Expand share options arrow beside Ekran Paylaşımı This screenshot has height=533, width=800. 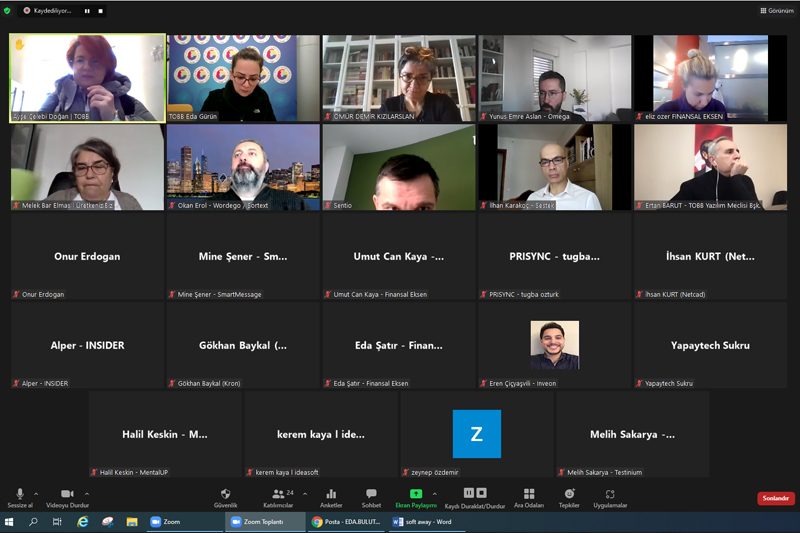click(434, 493)
